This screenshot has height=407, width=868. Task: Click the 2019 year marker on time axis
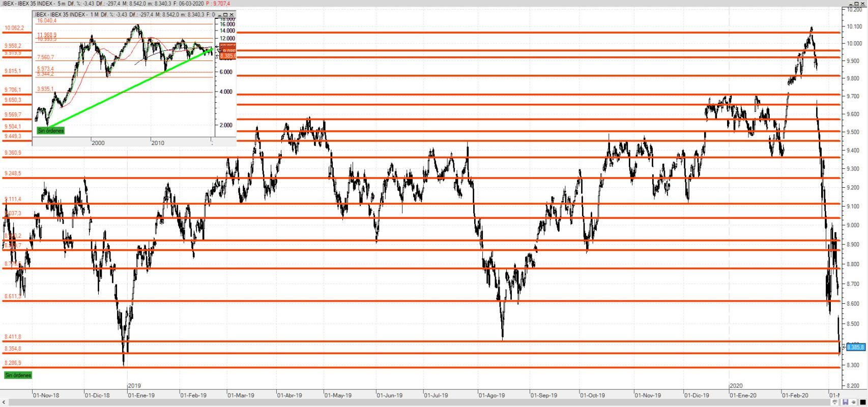135,386
